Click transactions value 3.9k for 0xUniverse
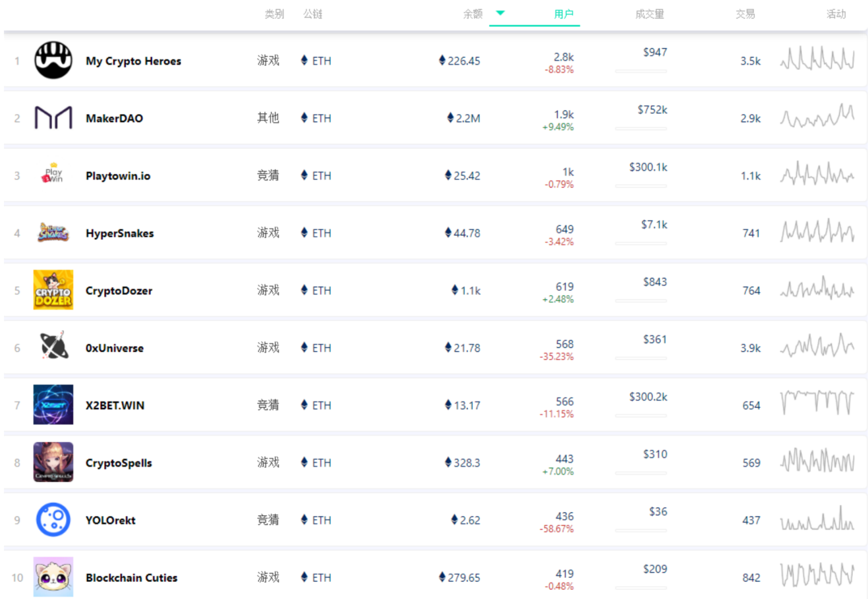The image size is (868, 599). point(750,348)
